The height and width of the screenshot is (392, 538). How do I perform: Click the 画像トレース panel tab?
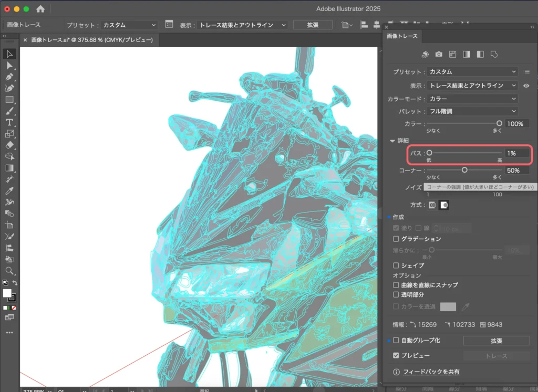click(402, 36)
